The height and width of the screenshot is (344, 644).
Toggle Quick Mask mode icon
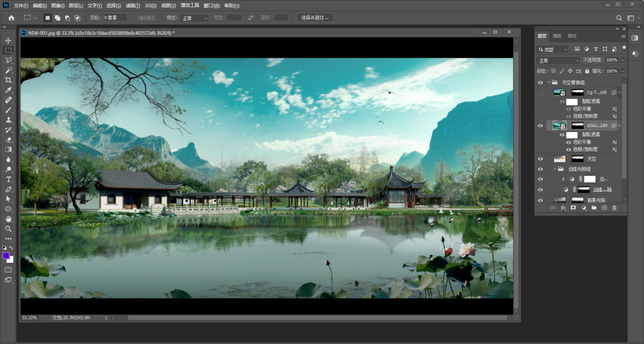pyautogui.click(x=8, y=269)
